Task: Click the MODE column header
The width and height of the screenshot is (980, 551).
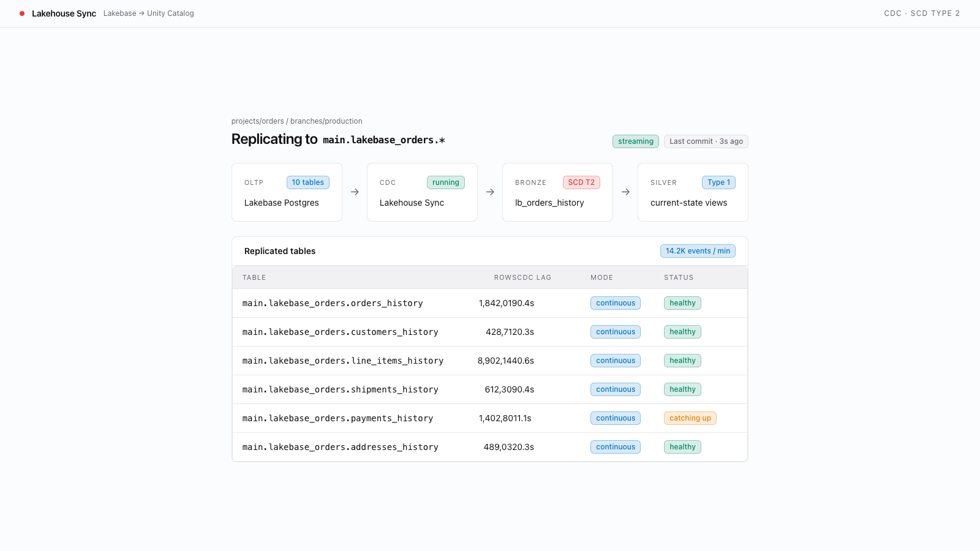Action: click(601, 277)
